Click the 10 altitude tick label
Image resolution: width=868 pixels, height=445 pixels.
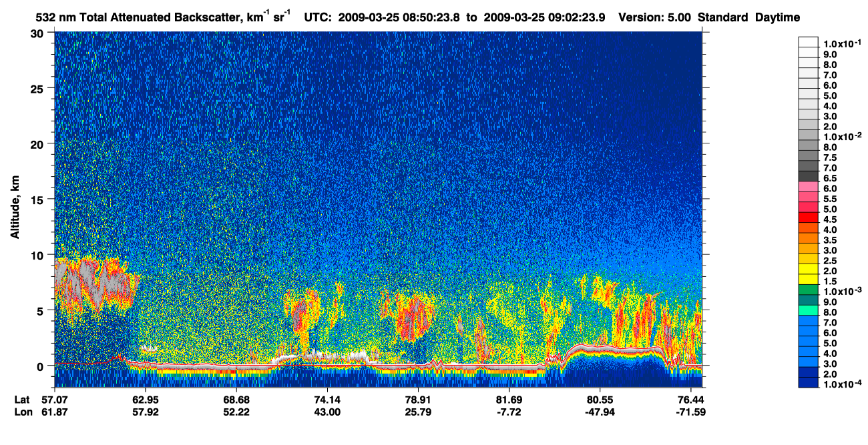[x=39, y=255]
